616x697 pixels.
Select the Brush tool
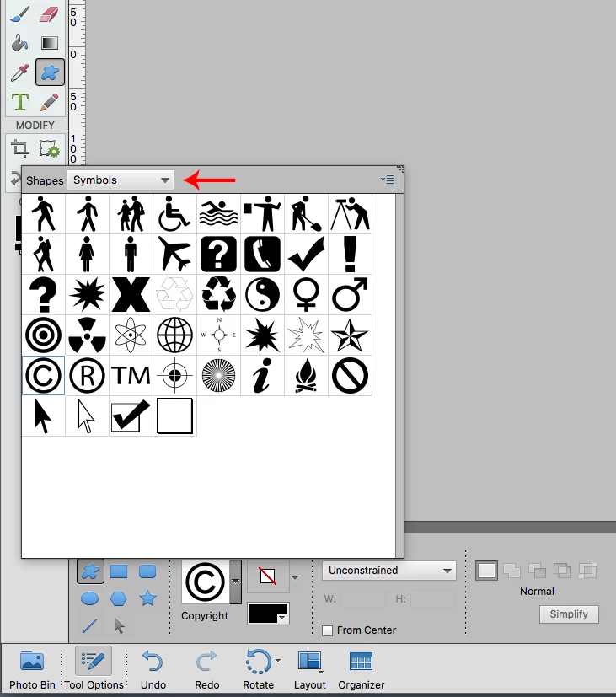pos(20,13)
